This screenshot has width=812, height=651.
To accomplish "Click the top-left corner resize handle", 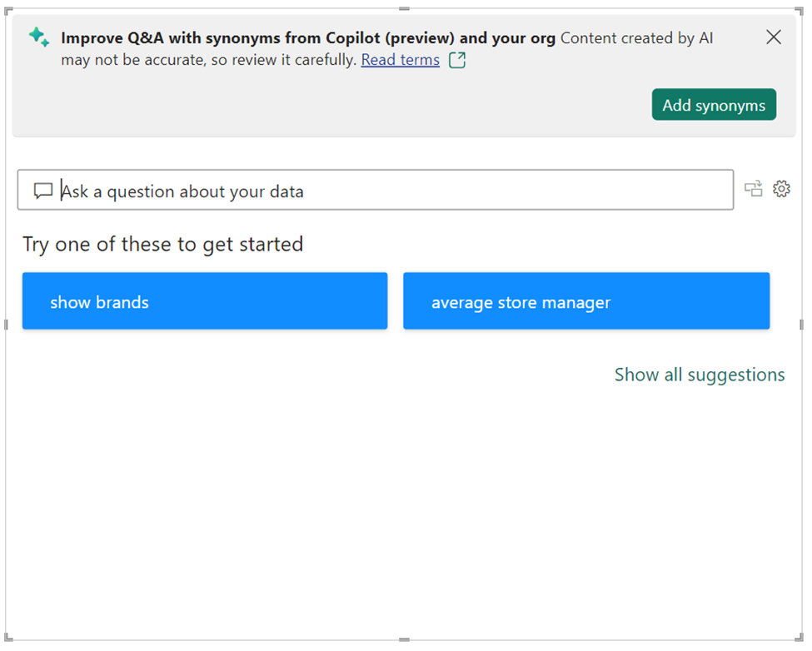I will (7, 11).
